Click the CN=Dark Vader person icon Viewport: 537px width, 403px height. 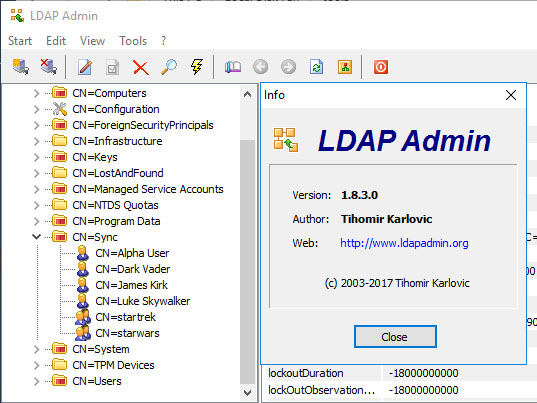coord(83,269)
